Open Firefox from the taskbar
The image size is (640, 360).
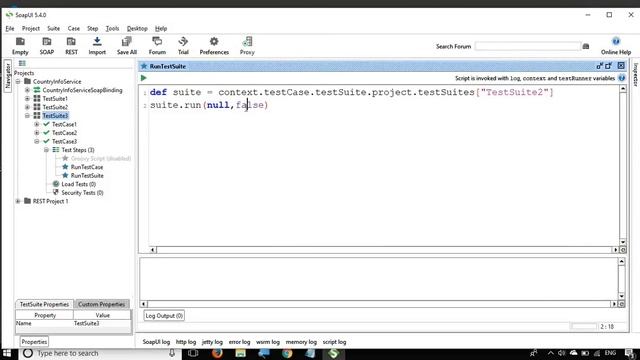217,353
